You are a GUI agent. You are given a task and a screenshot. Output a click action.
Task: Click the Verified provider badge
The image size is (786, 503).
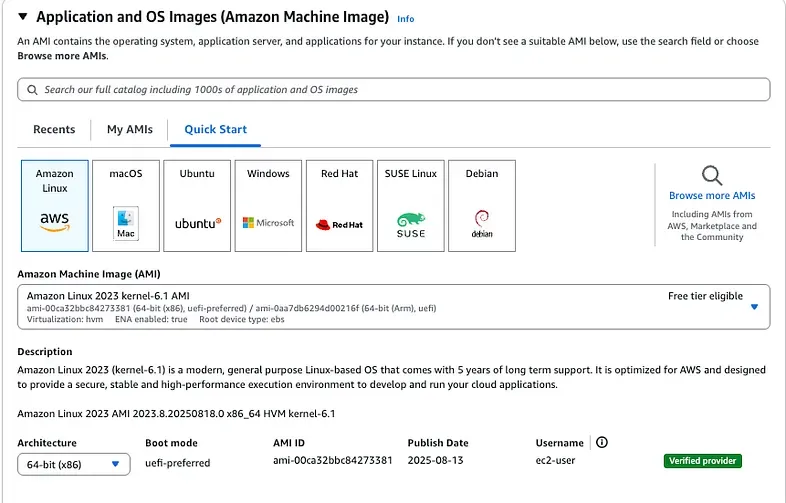tap(702, 461)
